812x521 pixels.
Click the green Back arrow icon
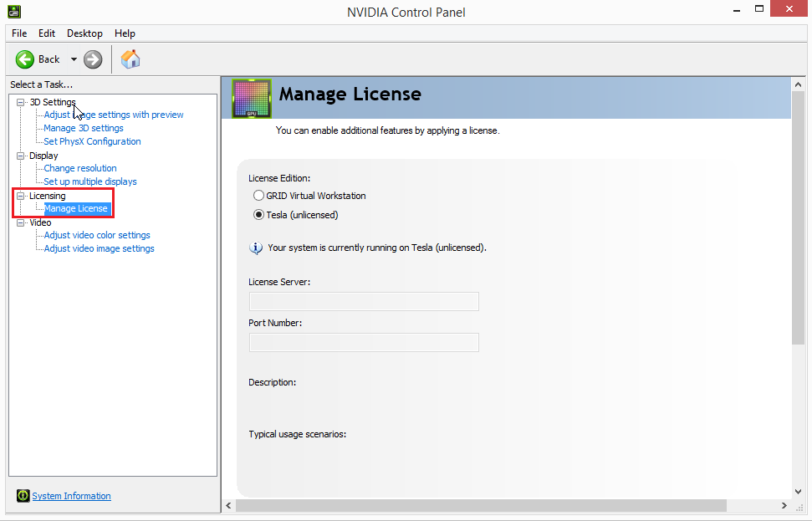(x=25, y=59)
